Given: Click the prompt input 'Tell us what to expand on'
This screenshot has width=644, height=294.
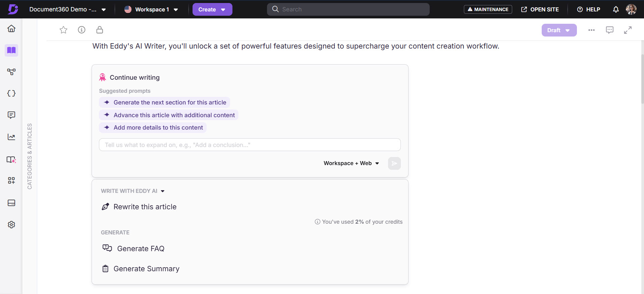Looking at the screenshot, I should click(x=250, y=145).
